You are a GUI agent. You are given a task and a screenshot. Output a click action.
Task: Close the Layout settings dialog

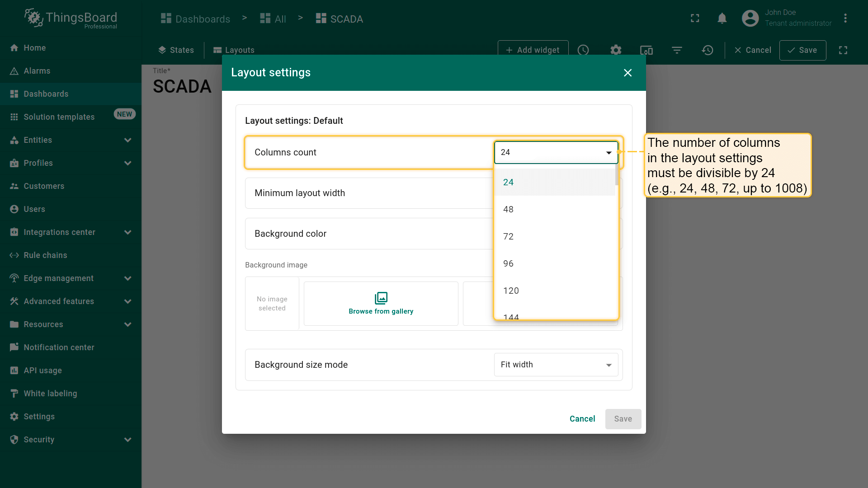point(627,73)
